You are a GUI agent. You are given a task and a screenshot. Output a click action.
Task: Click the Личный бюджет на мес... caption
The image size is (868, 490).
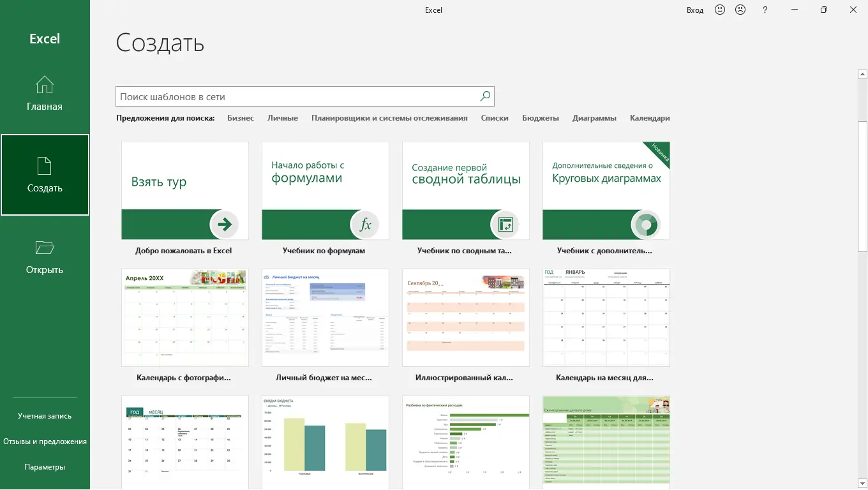324,378
